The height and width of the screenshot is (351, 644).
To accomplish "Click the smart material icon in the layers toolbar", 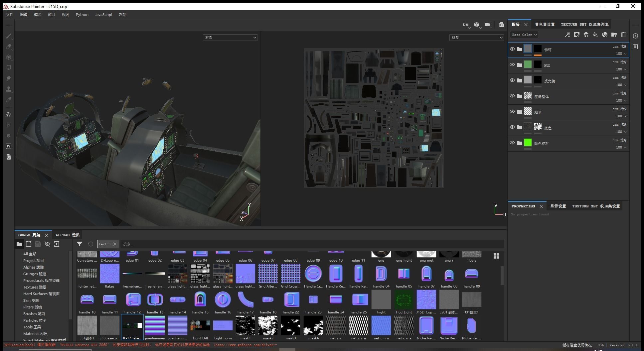I will pyautogui.click(x=605, y=35).
